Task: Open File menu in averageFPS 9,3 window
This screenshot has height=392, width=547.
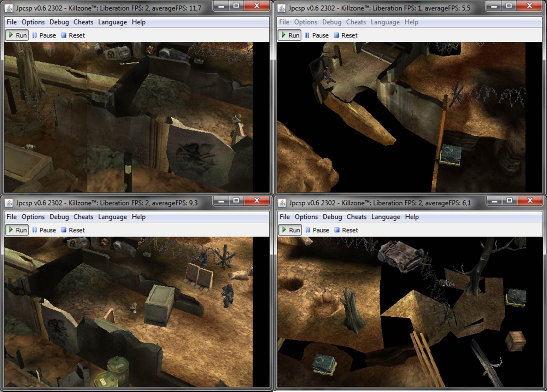Action: click(x=12, y=217)
